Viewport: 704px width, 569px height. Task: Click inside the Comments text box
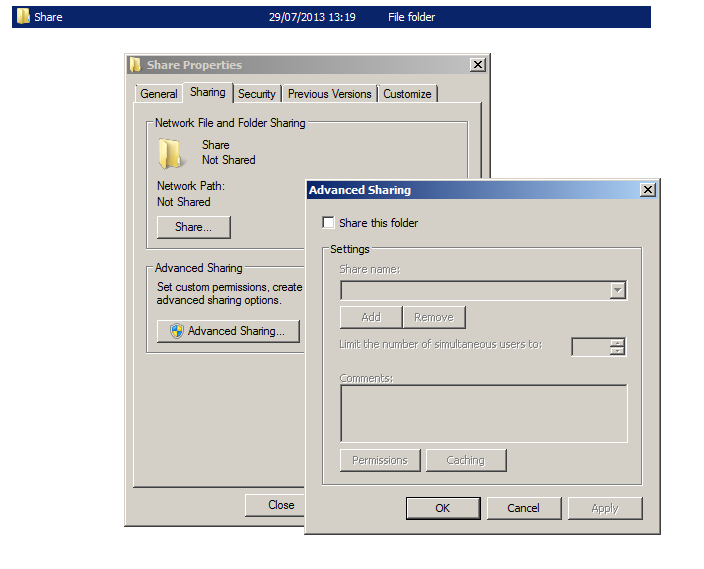point(484,413)
